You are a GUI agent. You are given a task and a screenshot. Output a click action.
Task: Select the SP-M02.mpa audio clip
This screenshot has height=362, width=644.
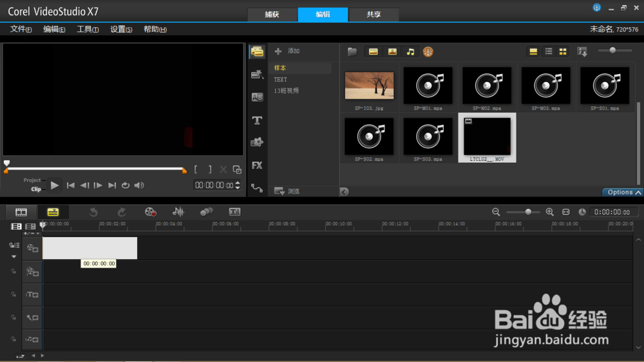click(487, 86)
